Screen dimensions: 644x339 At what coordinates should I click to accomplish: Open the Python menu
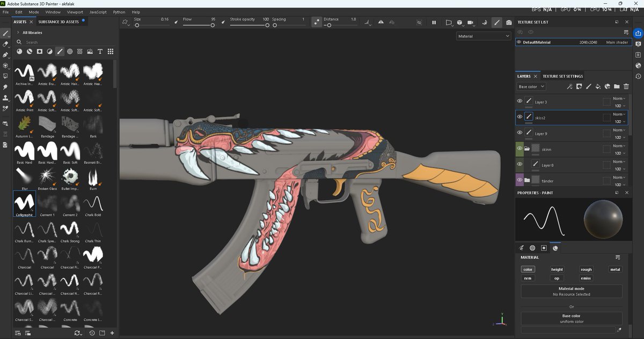coord(119,12)
